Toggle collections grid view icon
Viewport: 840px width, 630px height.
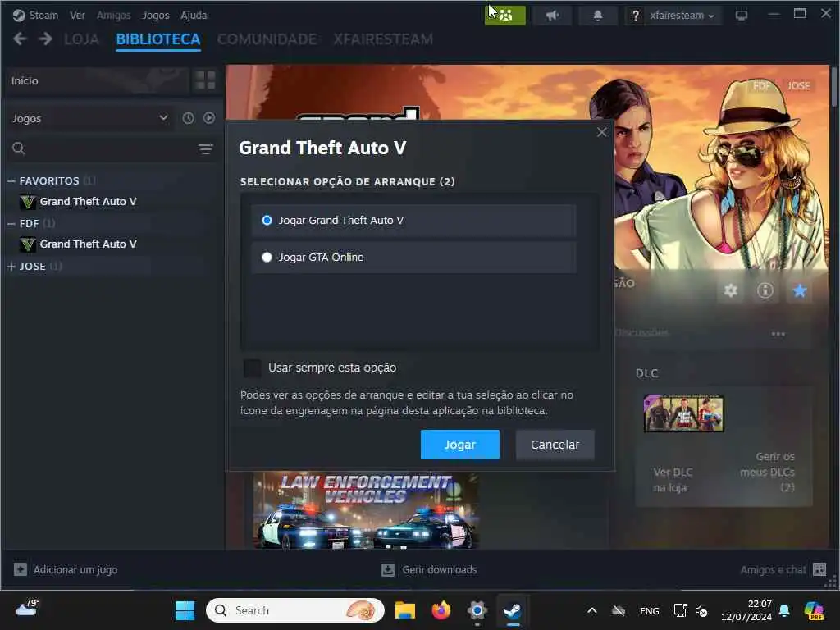click(205, 80)
